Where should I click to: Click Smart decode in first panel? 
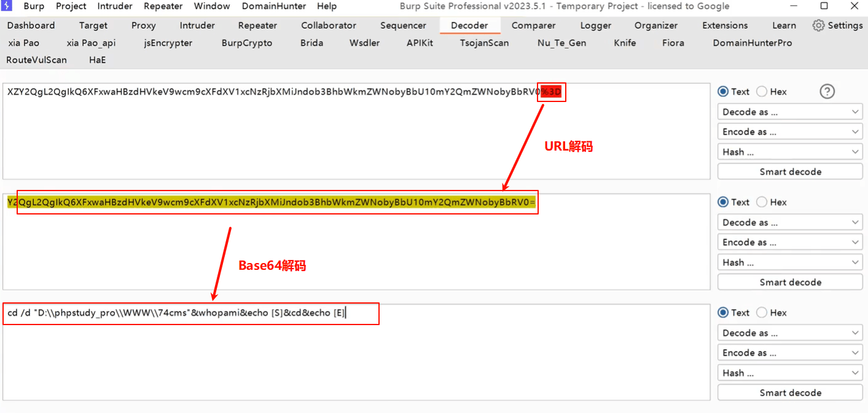click(x=790, y=171)
